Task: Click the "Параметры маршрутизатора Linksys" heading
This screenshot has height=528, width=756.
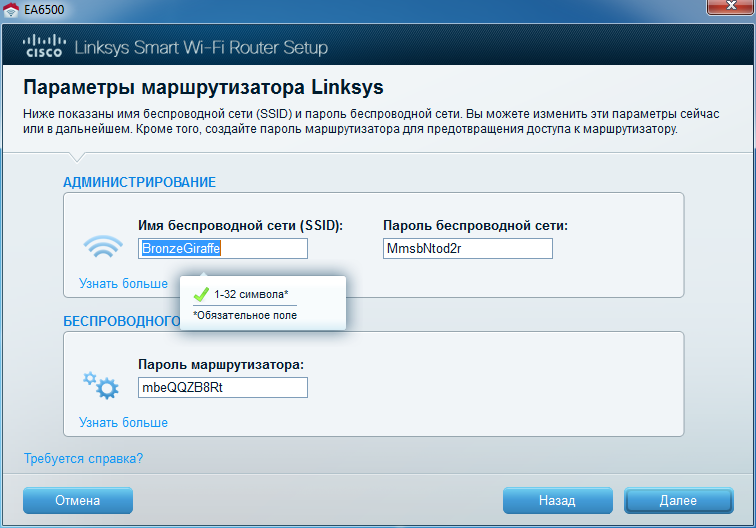Action: [x=203, y=87]
